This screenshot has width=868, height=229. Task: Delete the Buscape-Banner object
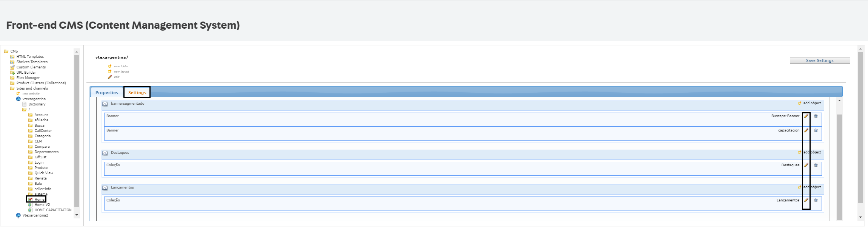[x=816, y=116]
